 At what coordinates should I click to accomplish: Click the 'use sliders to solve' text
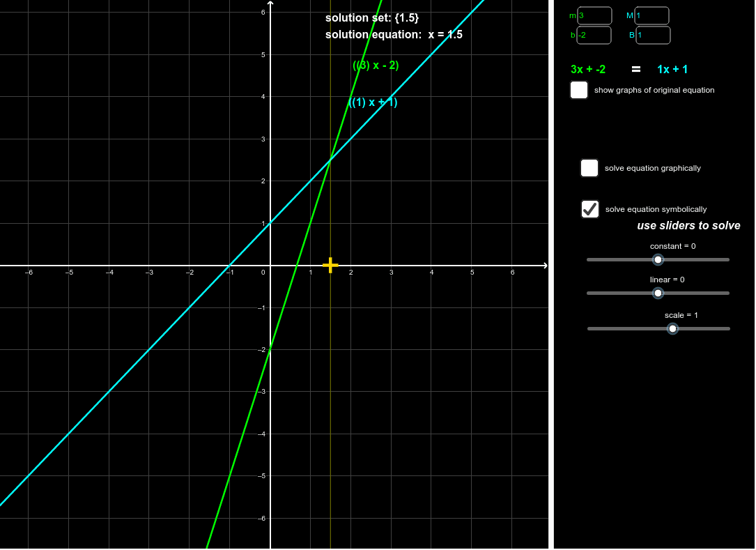click(x=688, y=225)
